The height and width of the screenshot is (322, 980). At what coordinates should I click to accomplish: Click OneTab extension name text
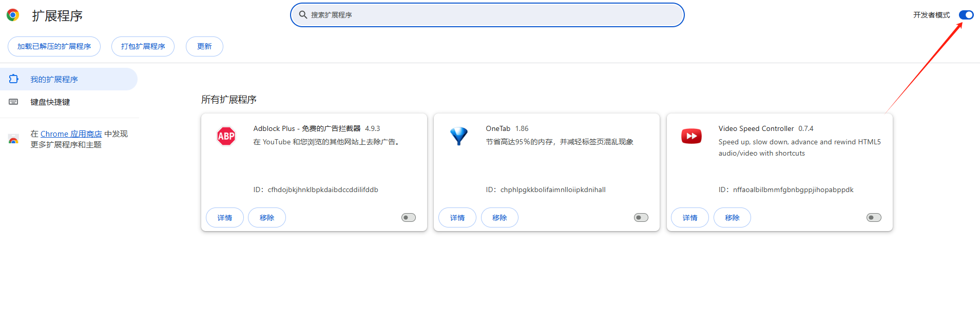[498, 128]
